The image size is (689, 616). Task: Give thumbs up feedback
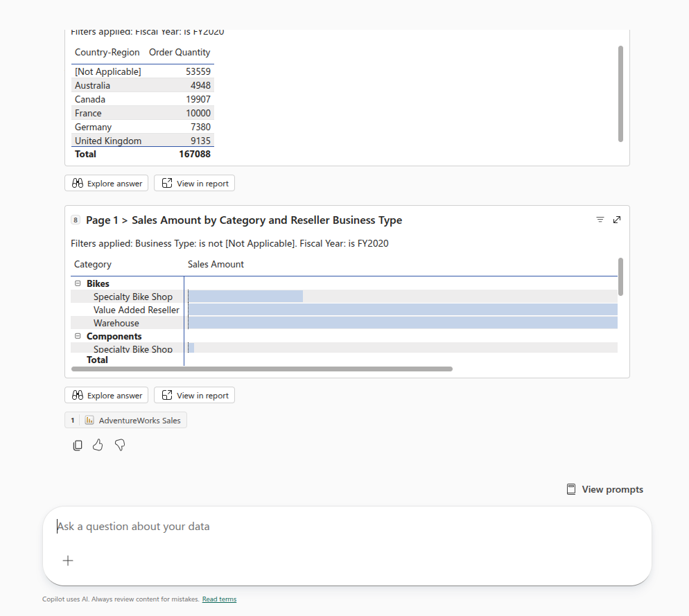pyautogui.click(x=98, y=445)
